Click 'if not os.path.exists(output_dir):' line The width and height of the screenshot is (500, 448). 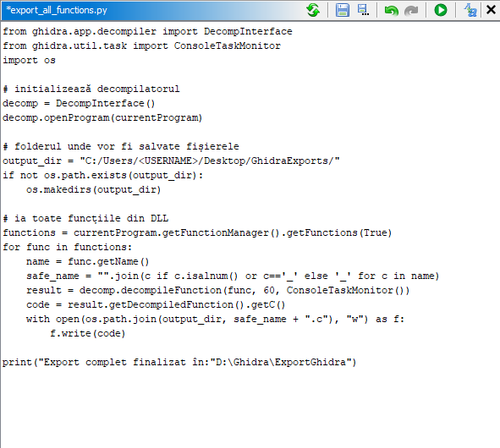click(103, 175)
